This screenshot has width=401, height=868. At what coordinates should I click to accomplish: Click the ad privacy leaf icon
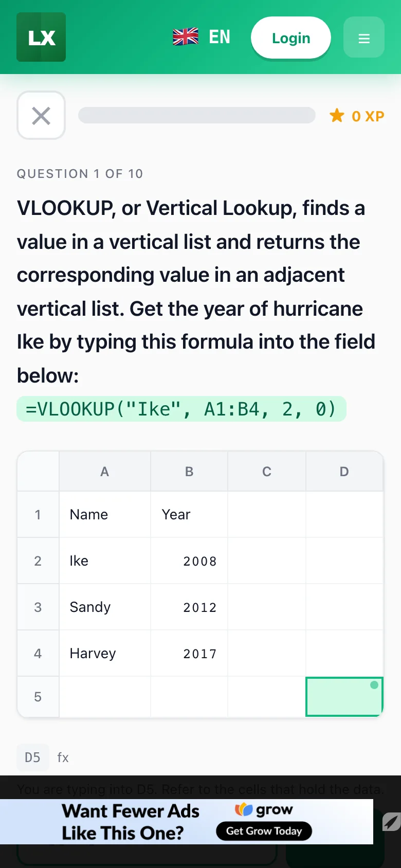391,822
